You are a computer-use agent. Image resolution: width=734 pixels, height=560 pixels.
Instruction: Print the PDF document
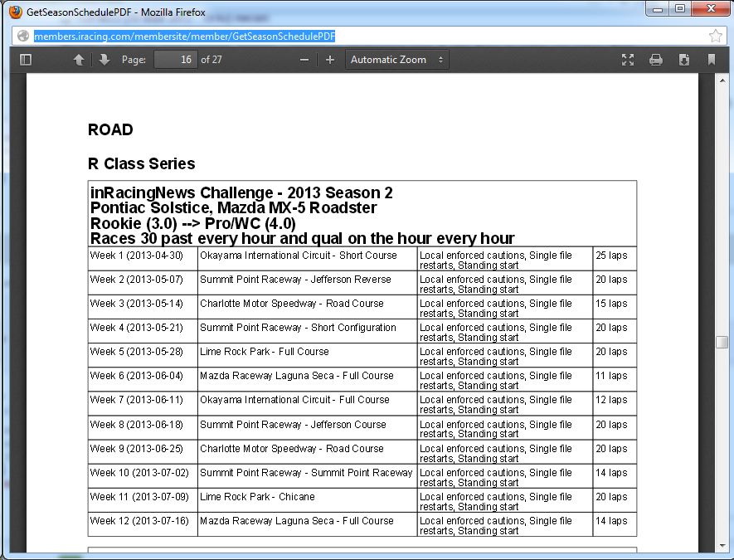coord(655,60)
